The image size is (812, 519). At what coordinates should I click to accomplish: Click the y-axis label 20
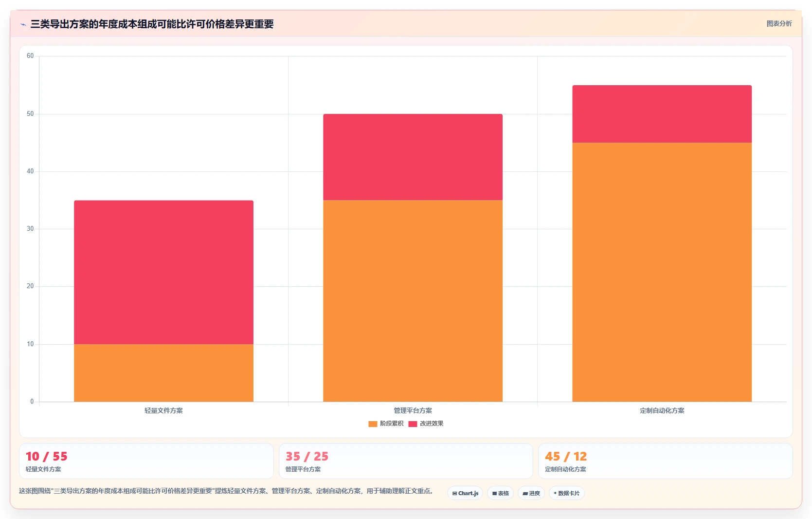(30, 286)
